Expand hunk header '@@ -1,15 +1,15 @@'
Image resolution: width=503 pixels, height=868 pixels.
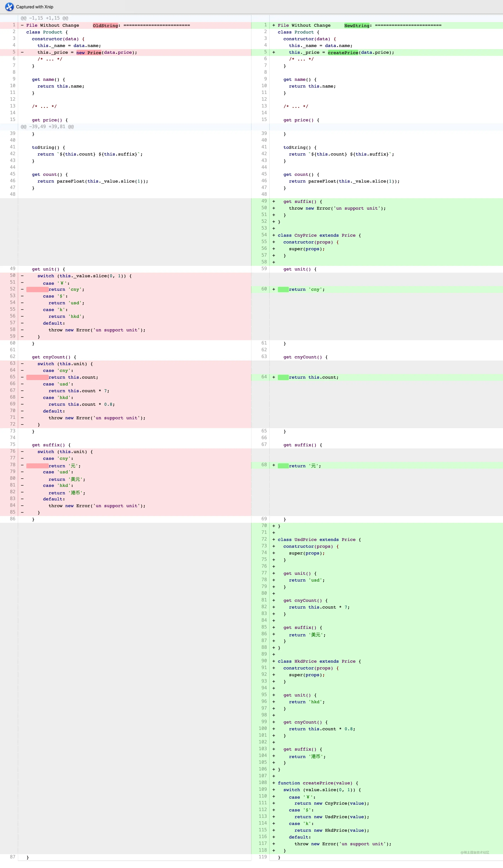[44, 18]
